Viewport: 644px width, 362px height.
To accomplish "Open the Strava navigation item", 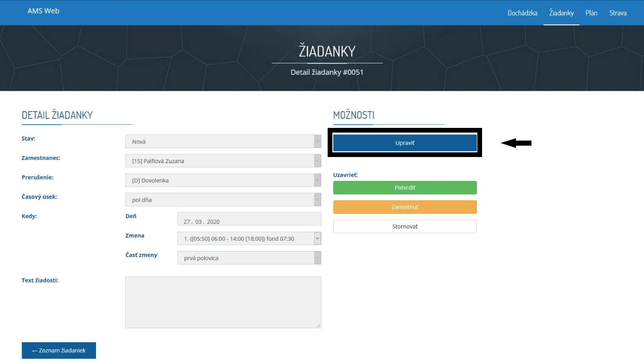I will (x=618, y=13).
